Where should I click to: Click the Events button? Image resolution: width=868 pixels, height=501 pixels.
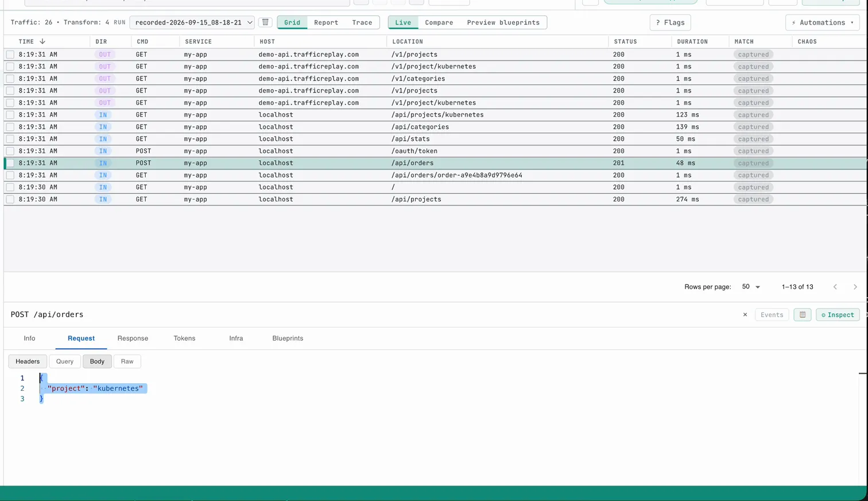[772, 315]
